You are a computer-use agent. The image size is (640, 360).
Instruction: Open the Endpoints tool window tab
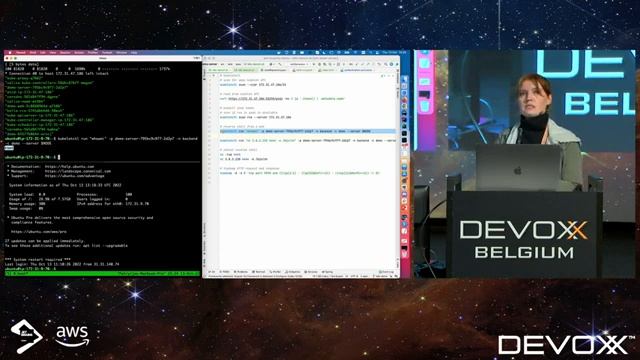click(293, 272)
